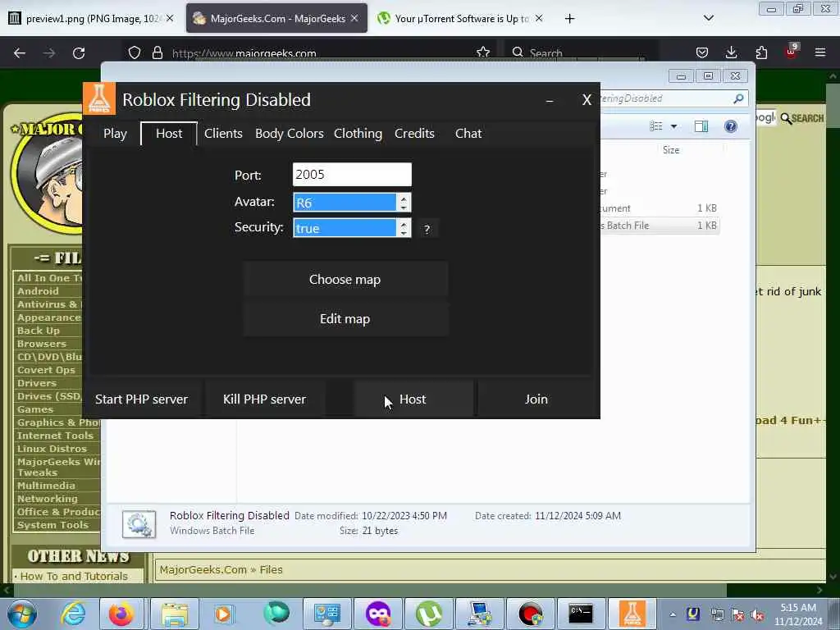
Task: Switch to the preview1.png tab
Action: pos(91,19)
